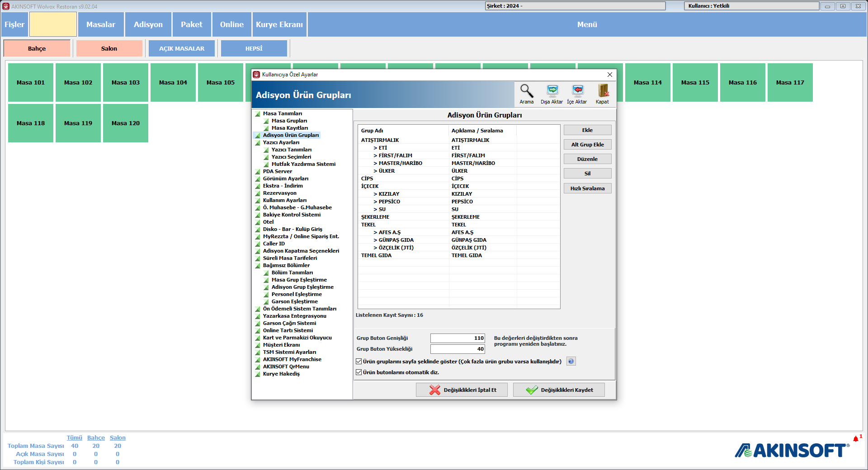Open Adisyon Ürün Grupları in the settings tree
The image size is (868, 470).
291,135
